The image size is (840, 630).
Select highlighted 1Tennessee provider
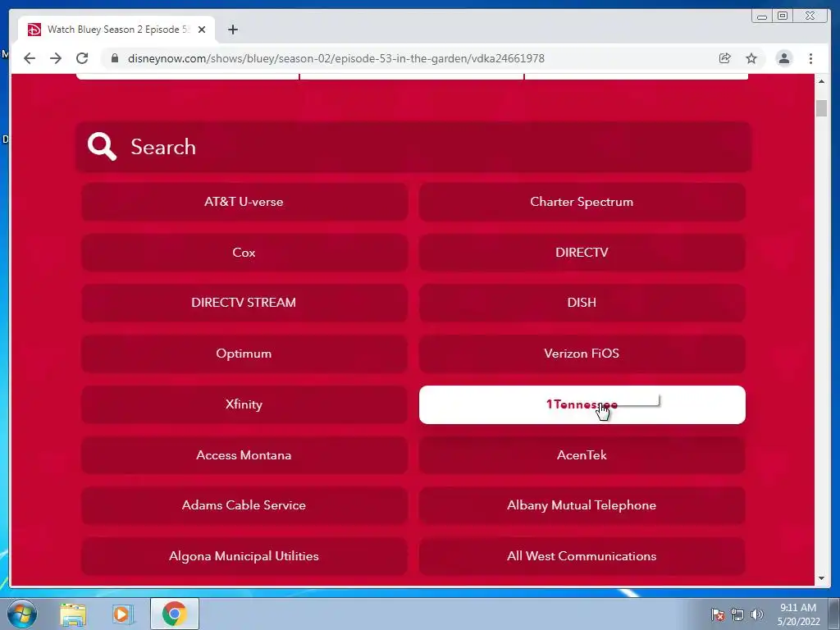[x=582, y=404]
